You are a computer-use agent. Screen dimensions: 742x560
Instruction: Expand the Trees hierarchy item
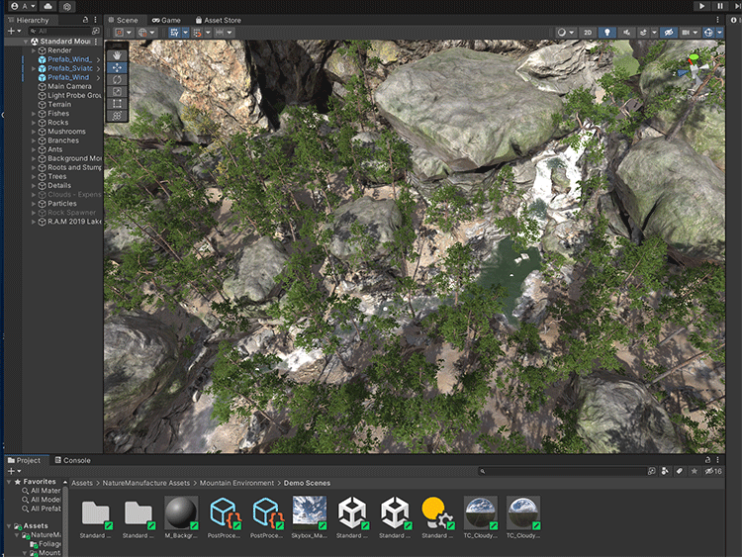click(x=34, y=177)
